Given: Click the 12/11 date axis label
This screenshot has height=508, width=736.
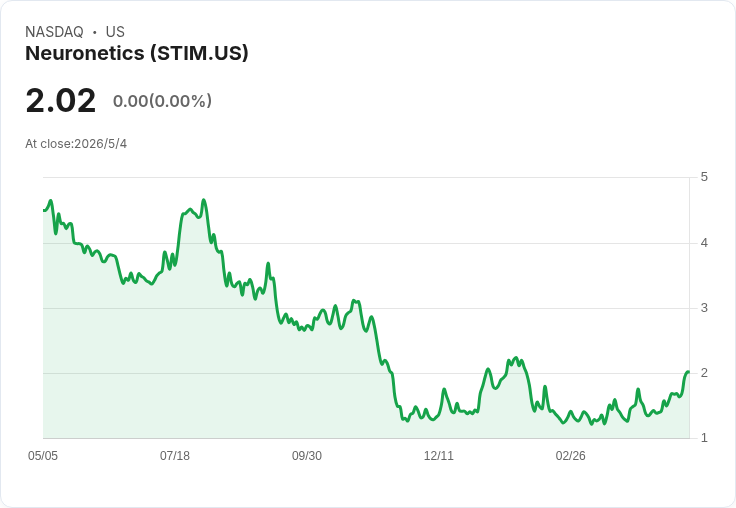Looking at the screenshot, I should tap(438, 455).
